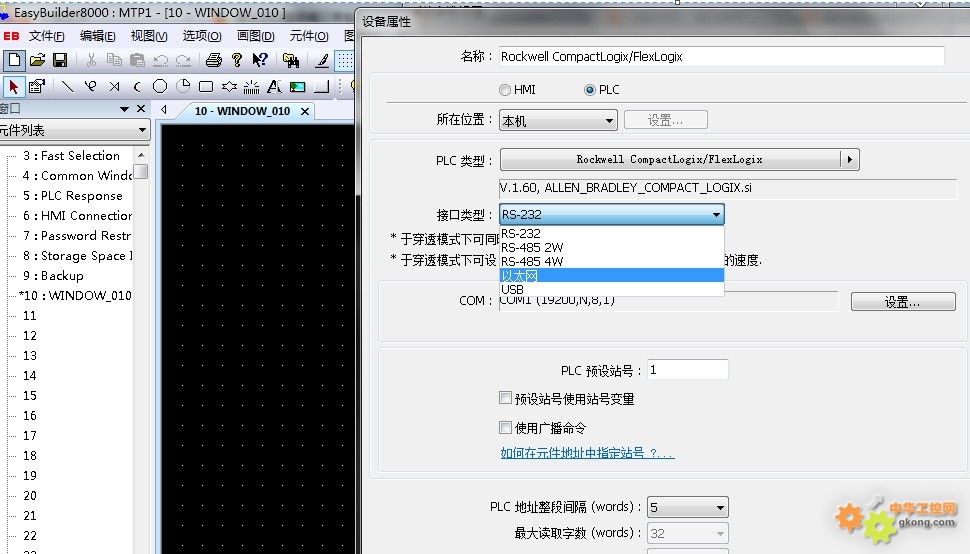Select window 5 PLC Response
This screenshot has width=970, height=554.
pyautogui.click(x=73, y=196)
